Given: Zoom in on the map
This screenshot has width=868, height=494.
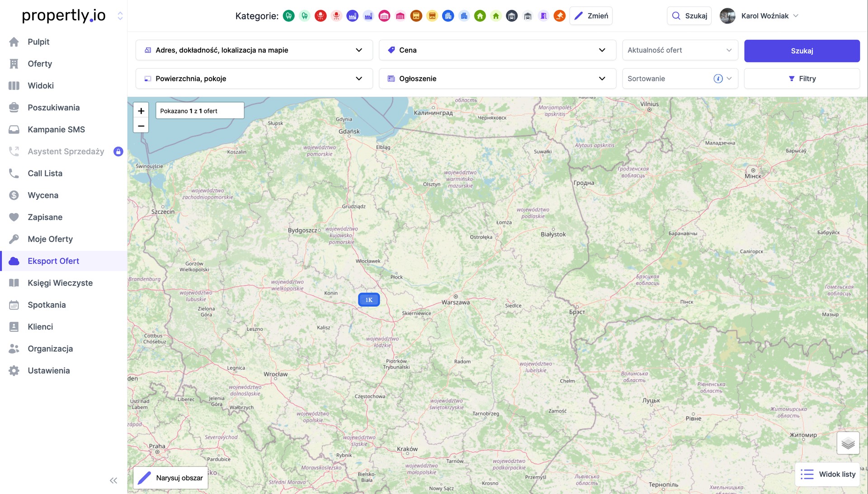Looking at the screenshot, I should (141, 111).
